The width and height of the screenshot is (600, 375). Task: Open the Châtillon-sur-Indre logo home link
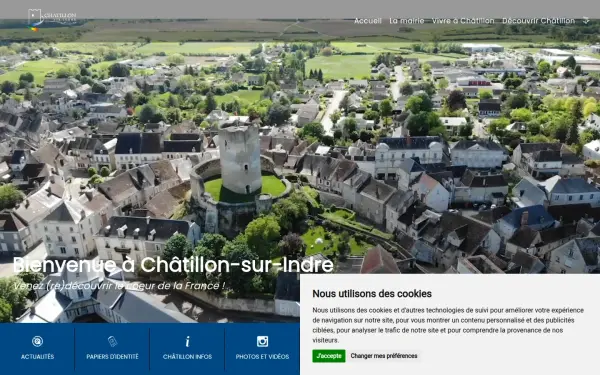[x=52, y=19]
